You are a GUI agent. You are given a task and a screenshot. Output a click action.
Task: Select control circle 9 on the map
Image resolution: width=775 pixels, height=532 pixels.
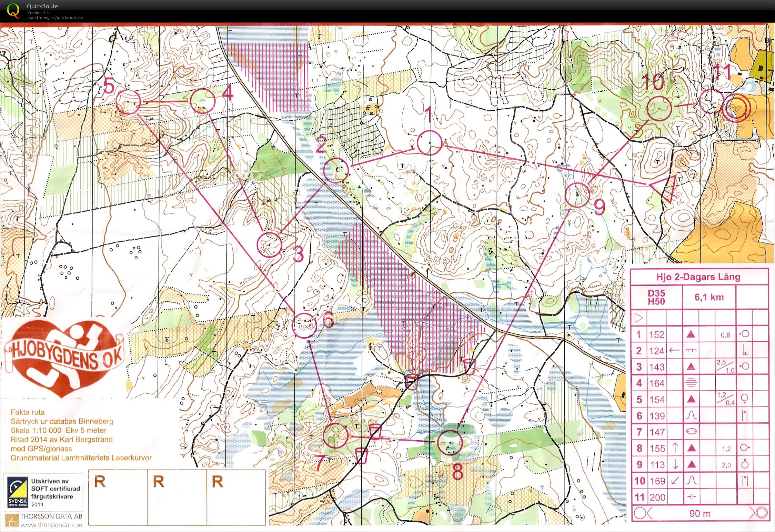577,195
